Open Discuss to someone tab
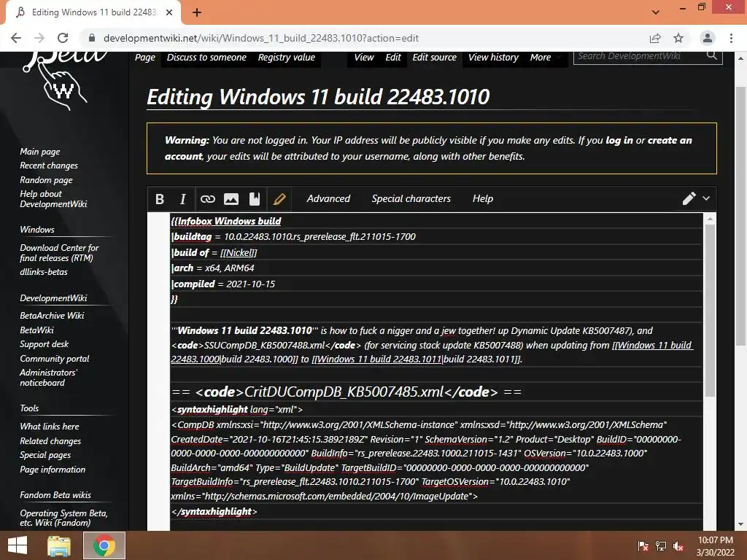The image size is (747, 560). point(206,57)
